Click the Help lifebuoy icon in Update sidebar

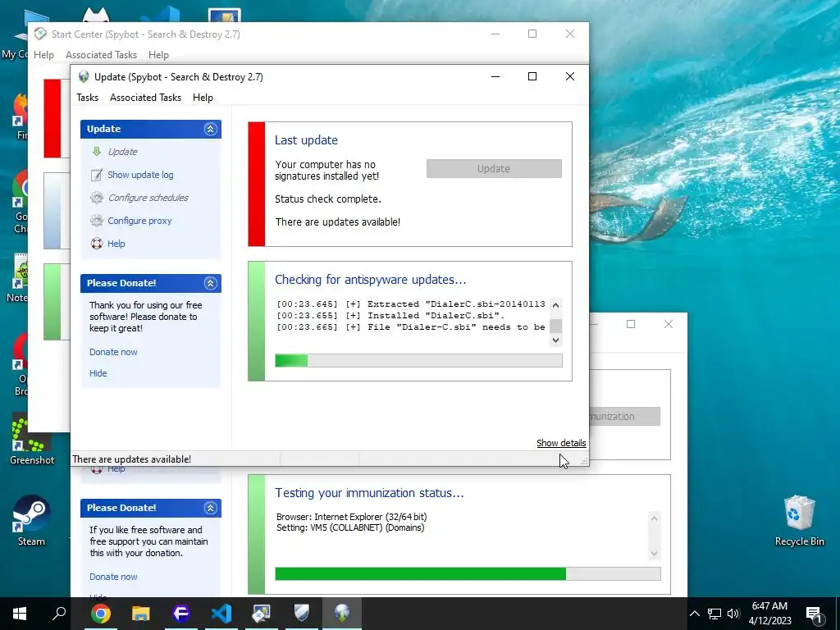[97, 244]
